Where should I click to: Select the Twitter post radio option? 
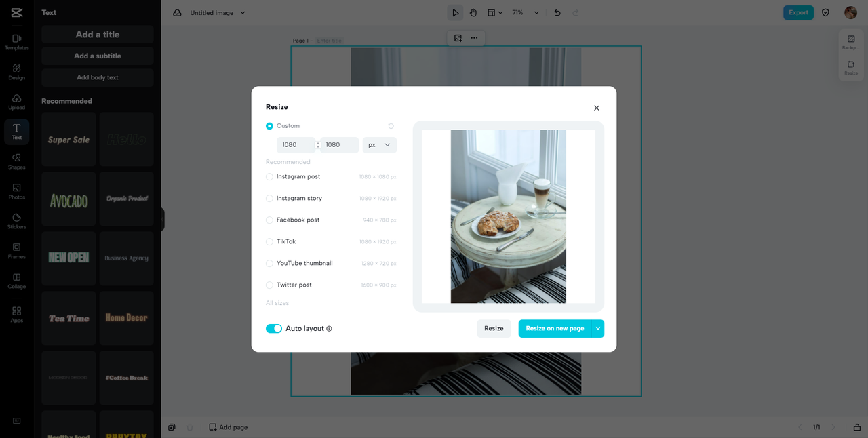pyautogui.click(x=269, y=285)
